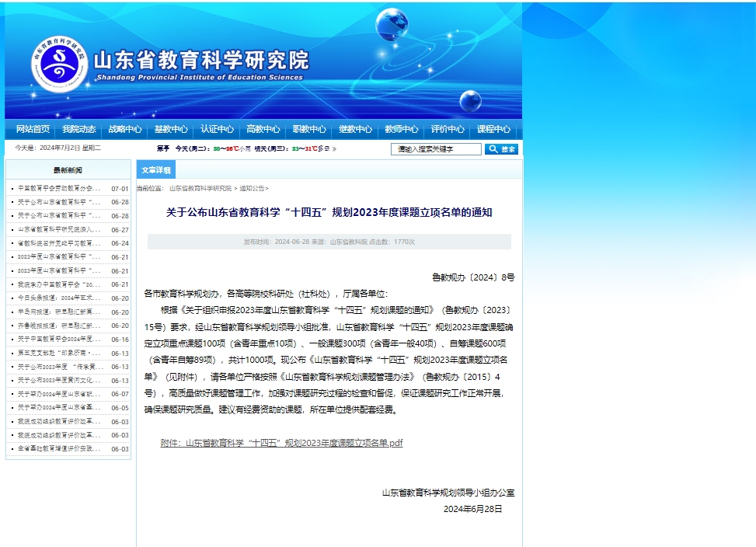Open the 高教中心 section

coord(264,129)
